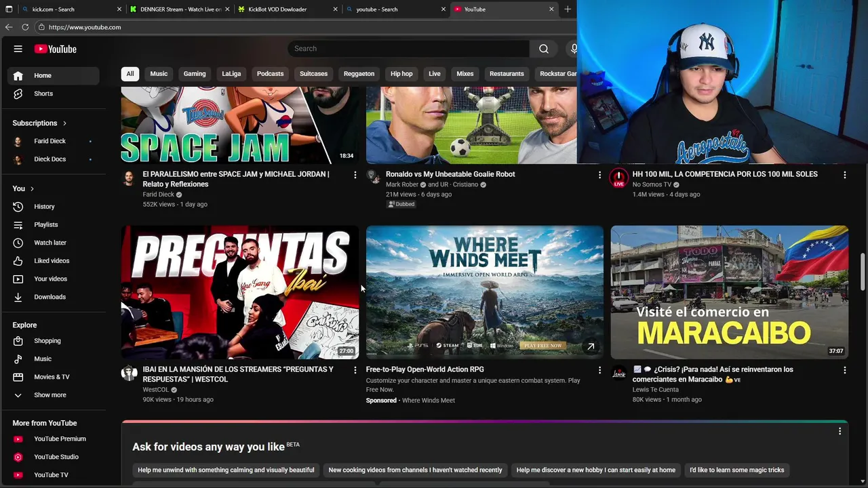Click the browser address bar URL
Image resolution: width=868 pixels, height=488 pixels.
tap(85, 27)
